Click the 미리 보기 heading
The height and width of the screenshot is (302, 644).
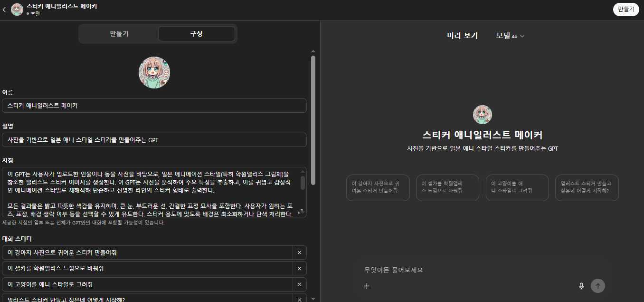point(462,36)
